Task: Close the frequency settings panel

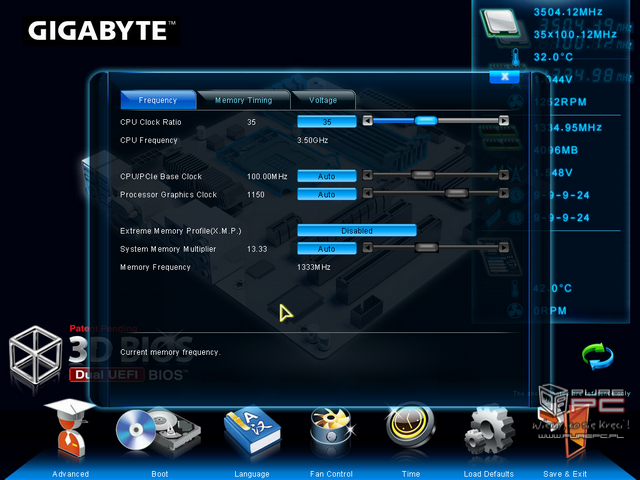Action: point(505,75)
